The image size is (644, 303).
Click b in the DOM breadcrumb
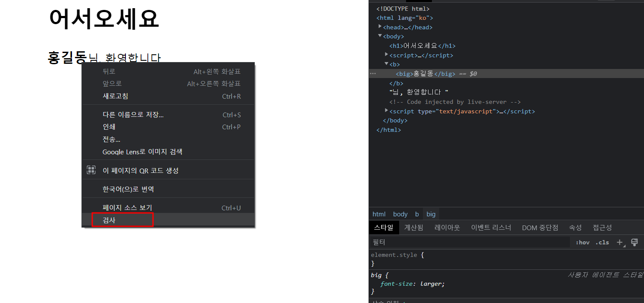[417, 214]
